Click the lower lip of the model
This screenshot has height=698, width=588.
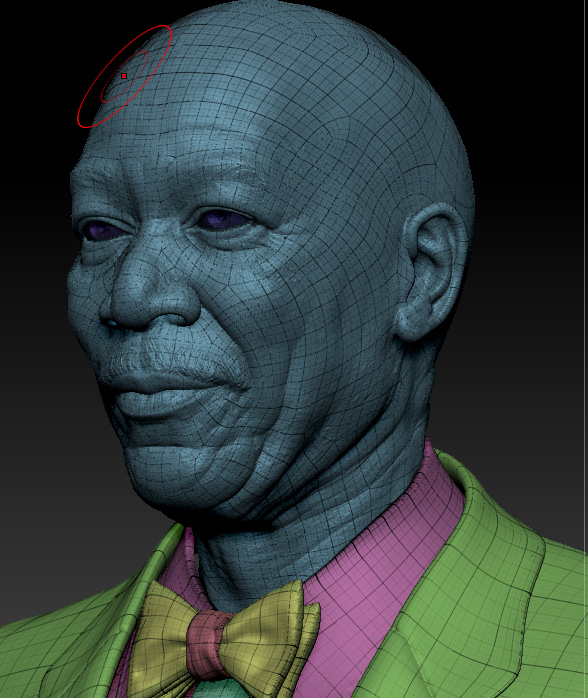160,403
